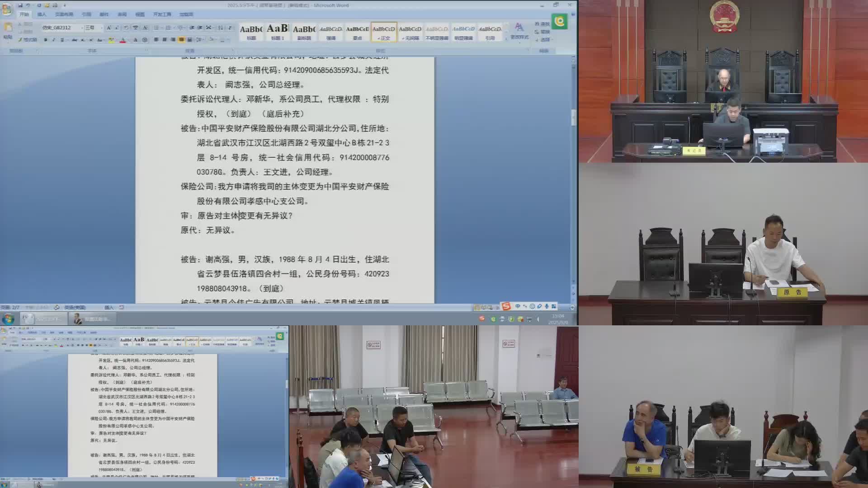The width and height of the screenshot is (868, 488).
Task: Click the green overlay app icon in the ribbon
Action: point(560,21)
